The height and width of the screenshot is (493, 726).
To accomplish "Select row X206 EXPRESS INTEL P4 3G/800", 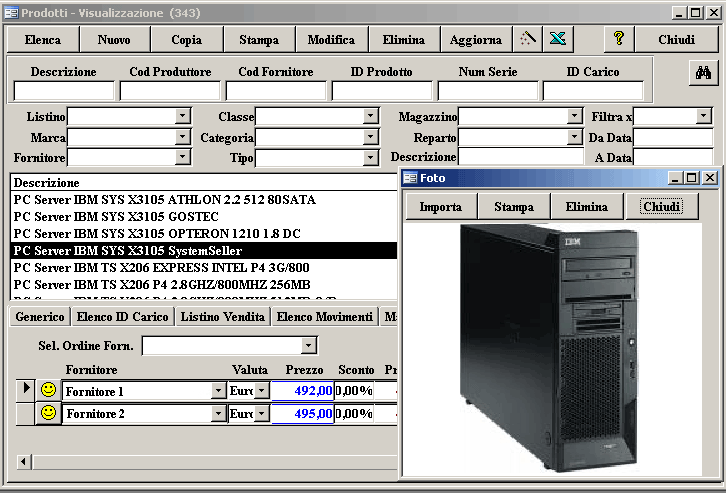I will tap(204, 268).
